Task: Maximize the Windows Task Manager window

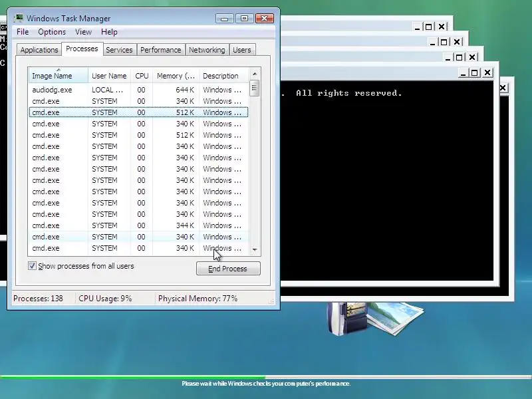Action: [244, 19]
